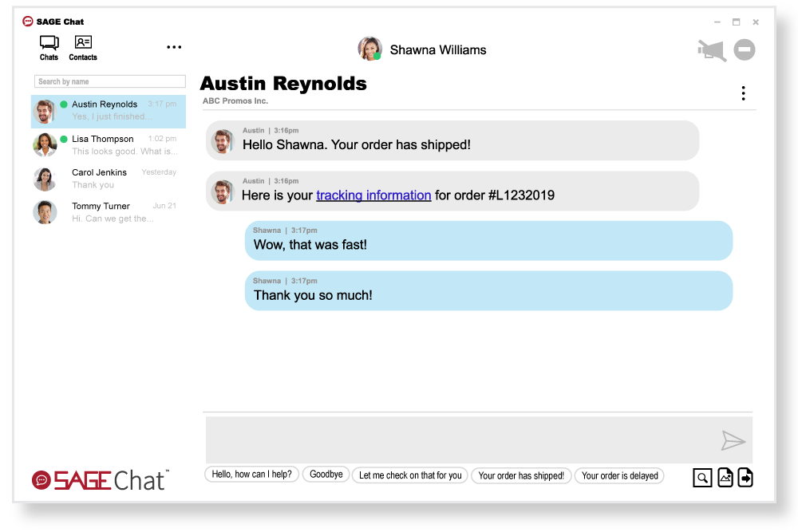This screenshot has width=798, height=532.
Task: Click the 'ABC Promos Inc.' company label
Action: 235,100
